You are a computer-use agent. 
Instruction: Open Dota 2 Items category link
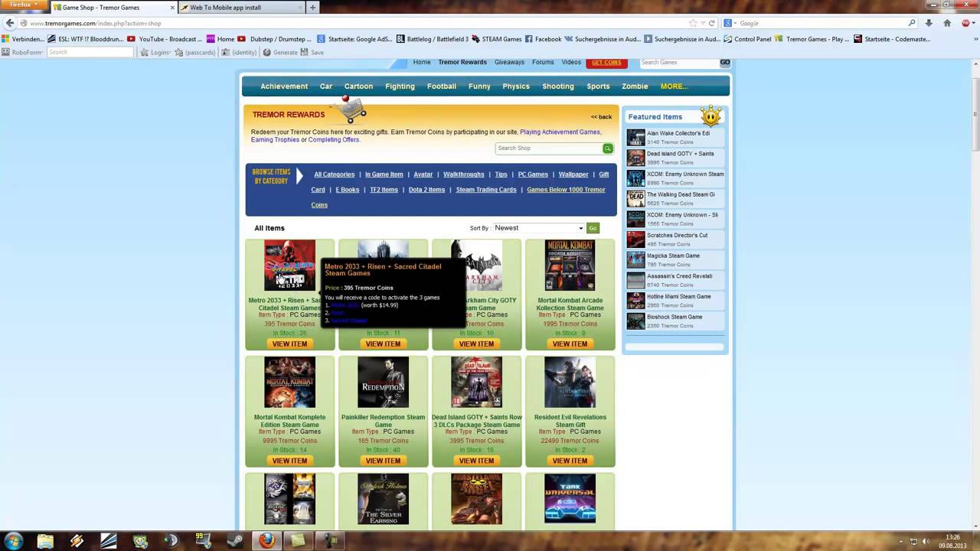click(426, 190)
